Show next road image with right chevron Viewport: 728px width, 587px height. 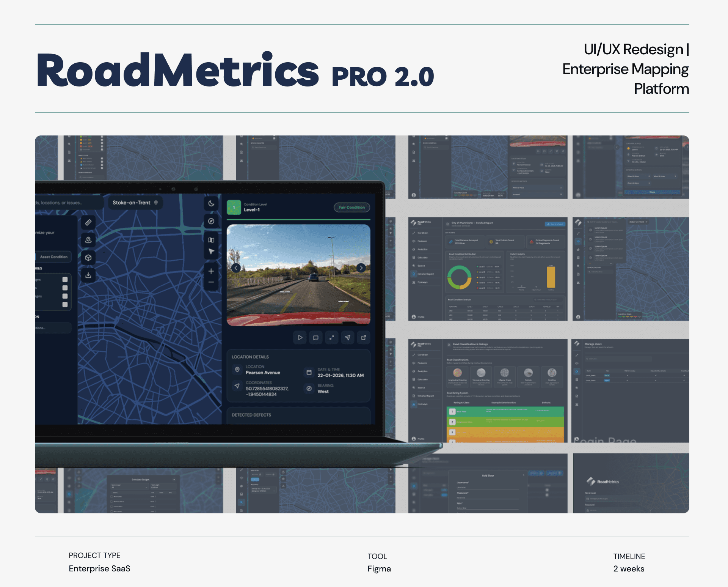[361, 268]
